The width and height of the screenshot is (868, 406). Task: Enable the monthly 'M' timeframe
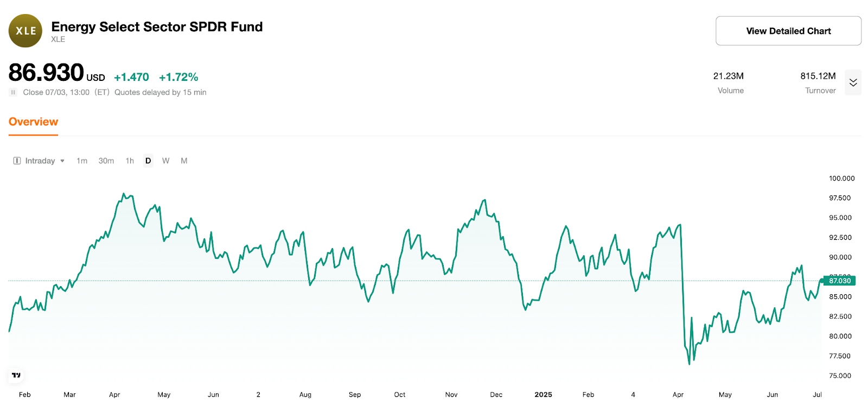(184, 161)
